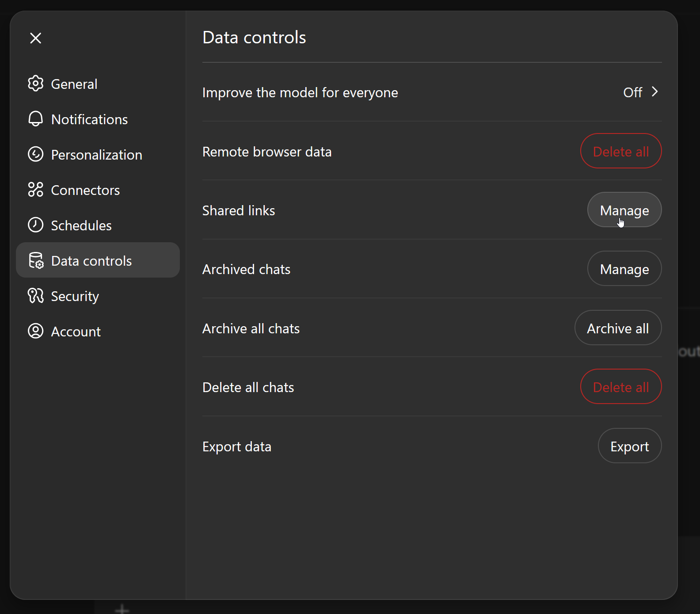
Task: Click the Data controls database icon
Action: pyautogui.click(x=36, y=260)
